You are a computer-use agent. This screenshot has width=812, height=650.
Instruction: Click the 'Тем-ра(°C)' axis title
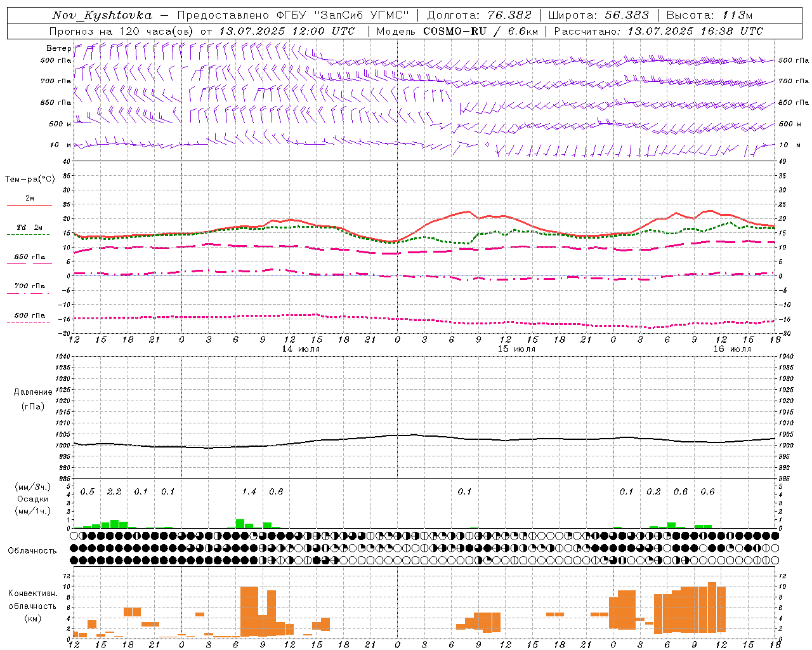[x=30, y=180]
